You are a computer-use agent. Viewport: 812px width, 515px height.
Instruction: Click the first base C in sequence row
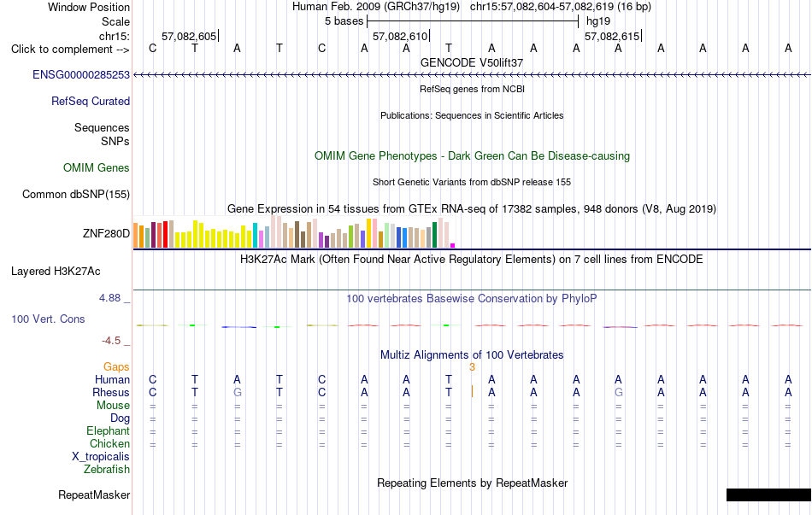coord(152,48)
